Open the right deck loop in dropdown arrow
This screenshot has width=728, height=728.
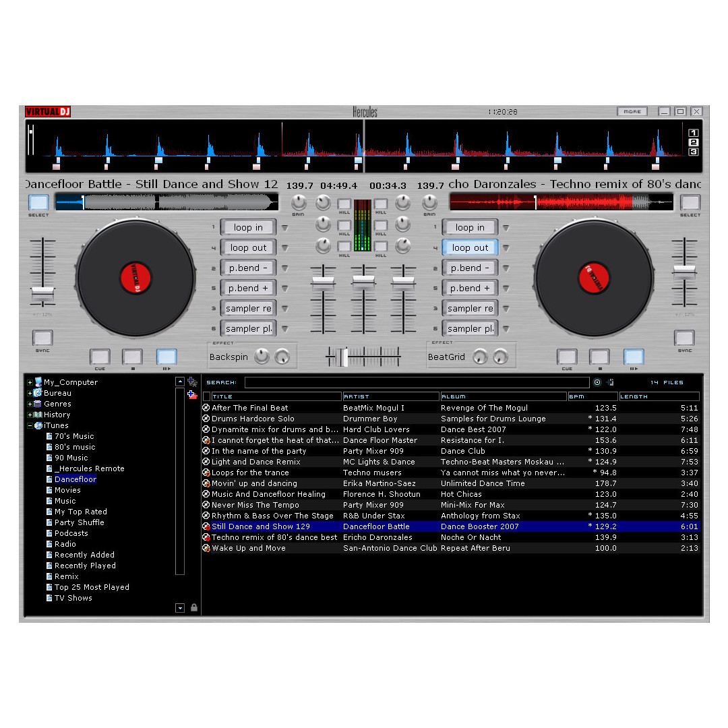pyautogui.click(x=506, y=228)
